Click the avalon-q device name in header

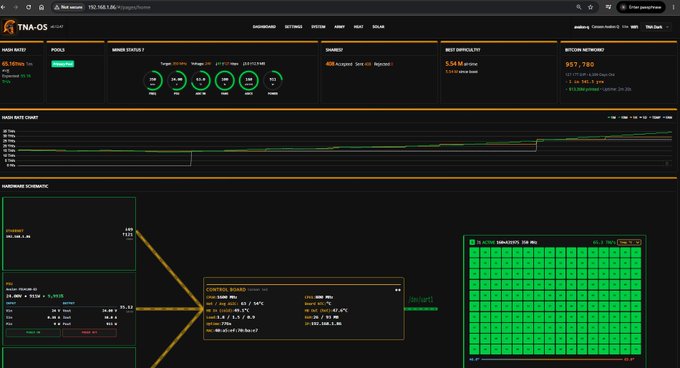(582, 27)
